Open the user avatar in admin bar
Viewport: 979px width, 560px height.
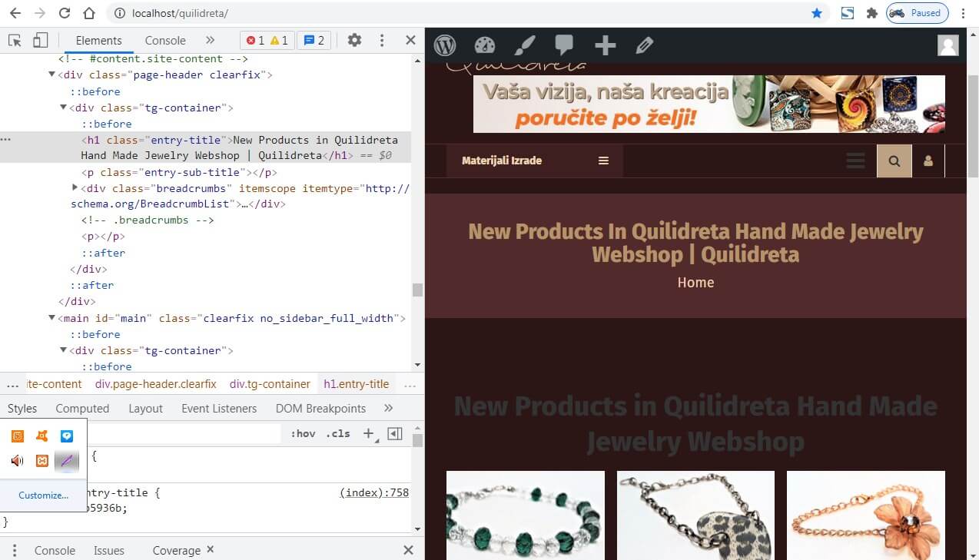click(948, 45)
